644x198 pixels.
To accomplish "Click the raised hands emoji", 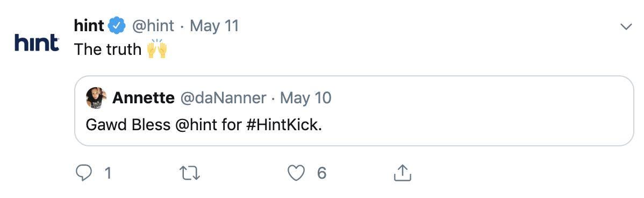I will point(157,49).
